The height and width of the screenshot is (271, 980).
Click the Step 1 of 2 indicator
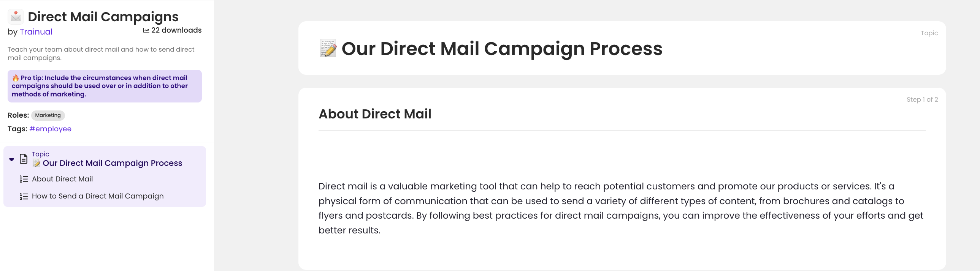pos(922,99)
